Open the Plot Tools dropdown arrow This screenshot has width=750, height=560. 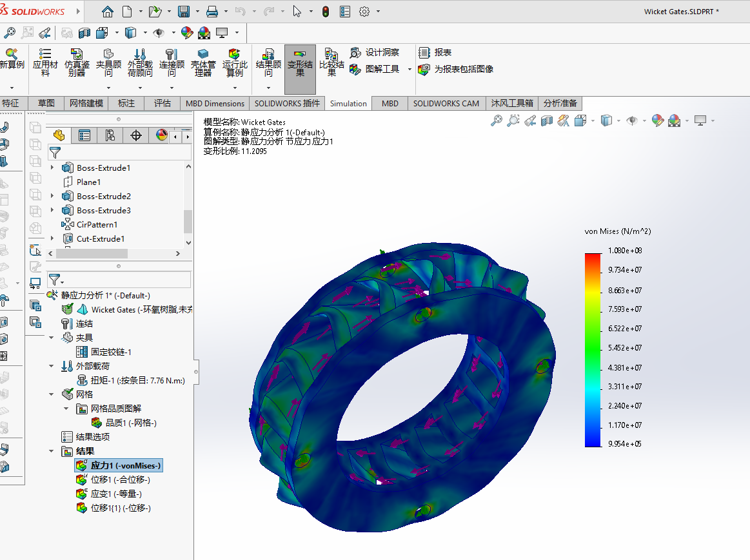[x=410, y=70]
